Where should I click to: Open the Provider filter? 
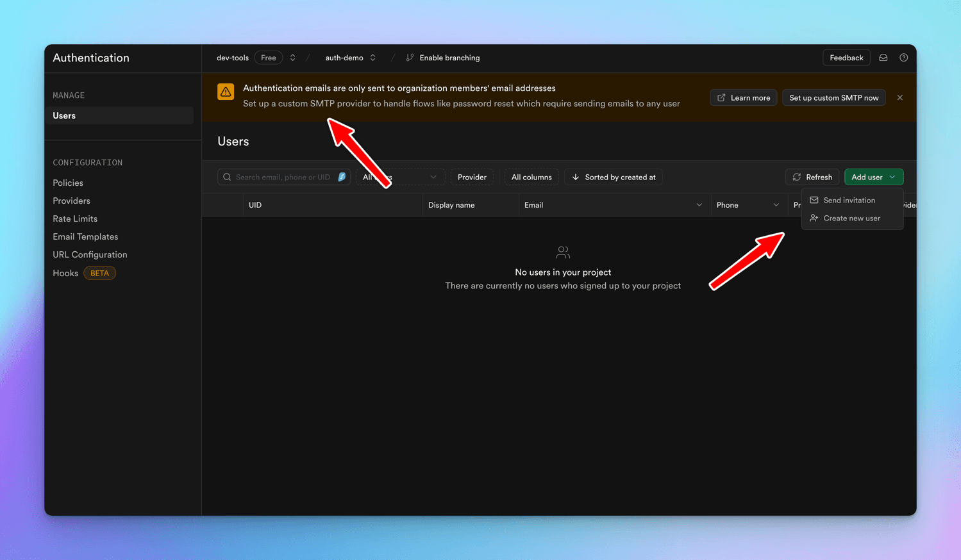coord(472,177)
